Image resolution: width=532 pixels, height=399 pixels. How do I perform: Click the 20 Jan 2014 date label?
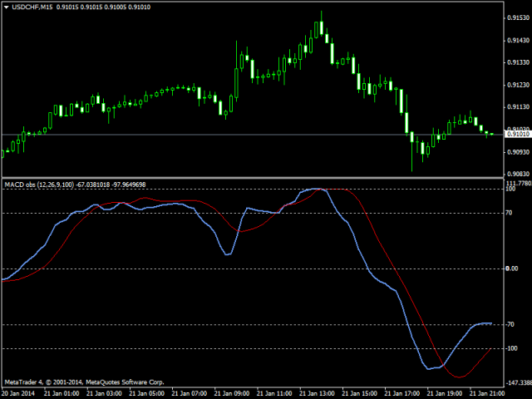click(18, 393)
